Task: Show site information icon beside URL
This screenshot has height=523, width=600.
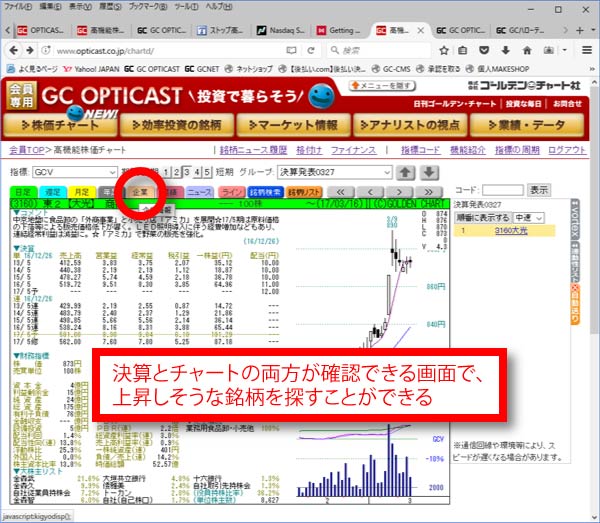Action: (46, 50)
